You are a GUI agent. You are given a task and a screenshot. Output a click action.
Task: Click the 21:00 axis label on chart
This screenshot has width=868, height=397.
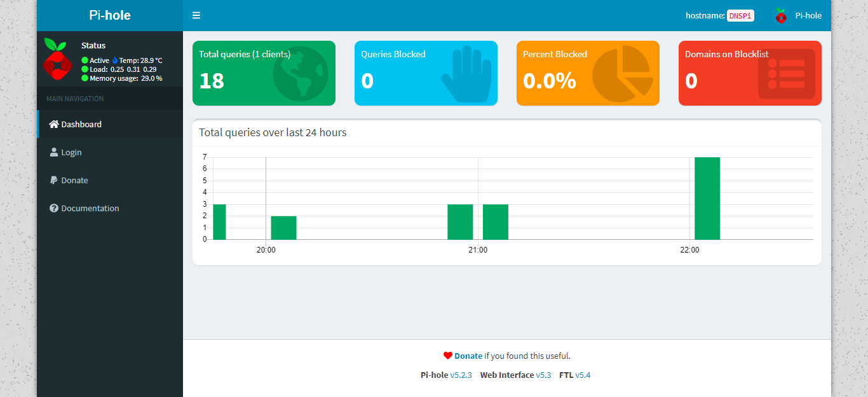(x=478, y=250)
